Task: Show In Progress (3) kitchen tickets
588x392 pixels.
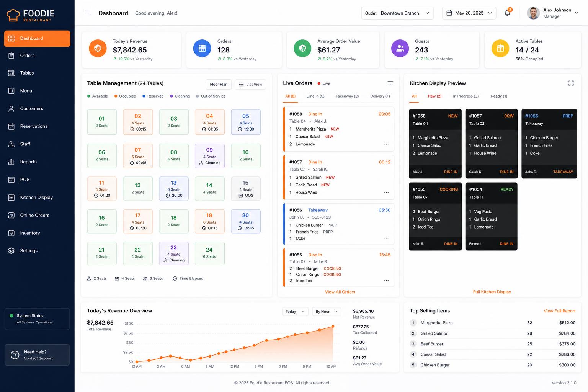Action: pos(465,96)
